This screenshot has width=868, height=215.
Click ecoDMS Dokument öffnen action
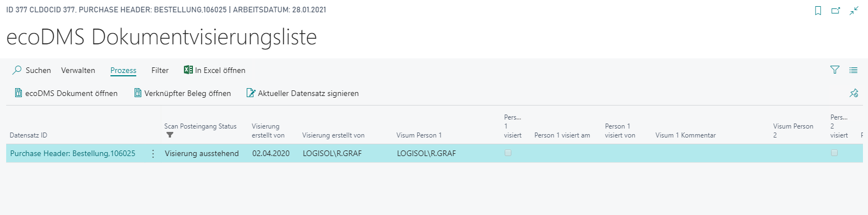point(66,93)
